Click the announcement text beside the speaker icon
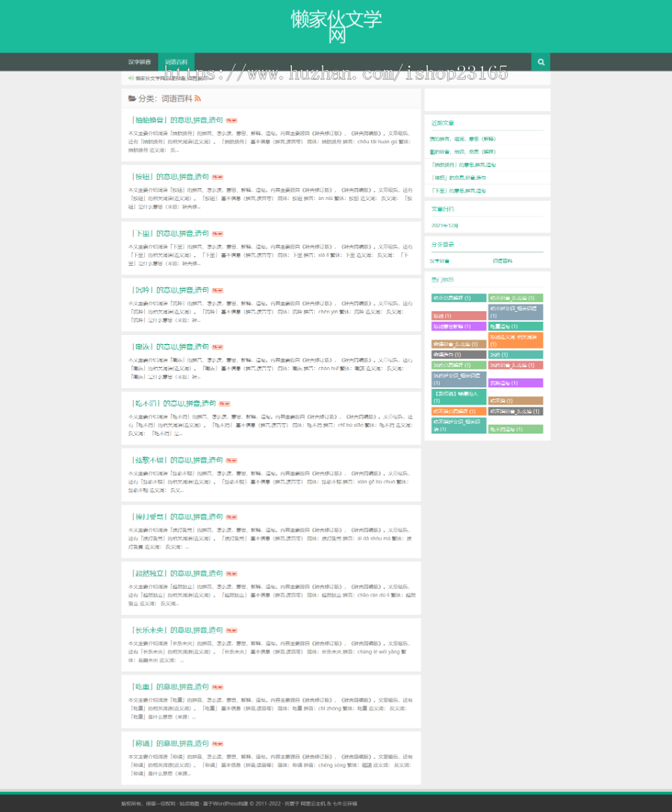 tap(171, 78)
